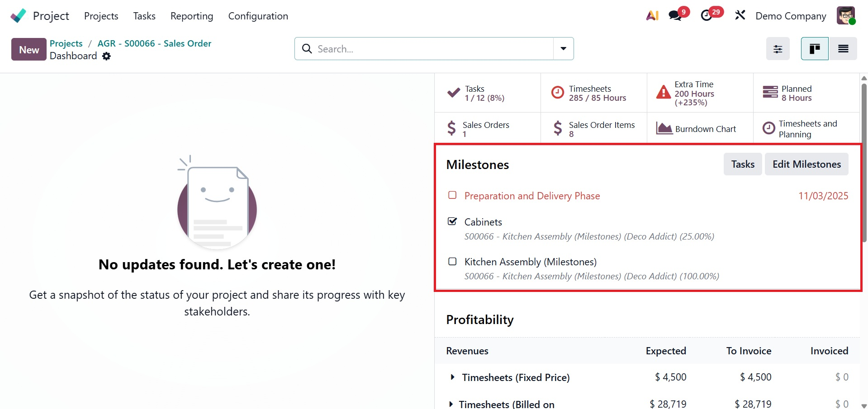
Task: Expand the Timesheets (Billed on) row
Action: click(451, 404)
